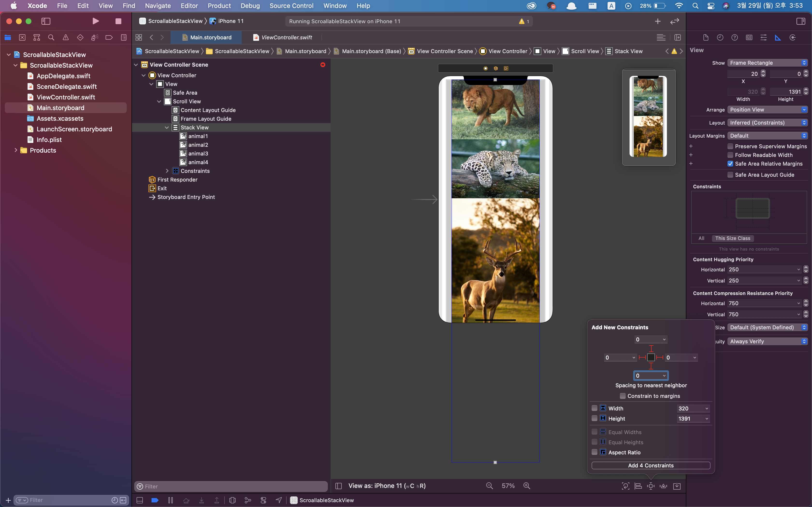Uncheck Safe Area Relative Margins
This screenshot has width=812, height=507.
click(730, 164)
